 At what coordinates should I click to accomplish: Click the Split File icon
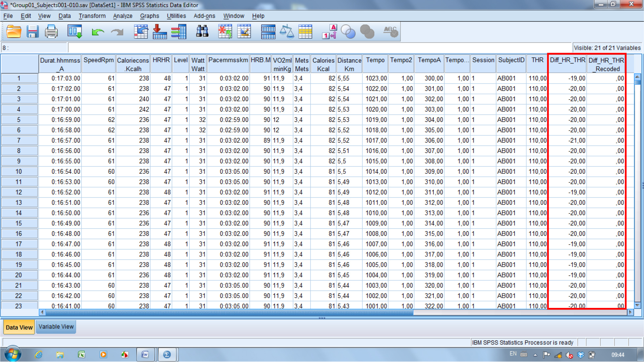point(268,32)
